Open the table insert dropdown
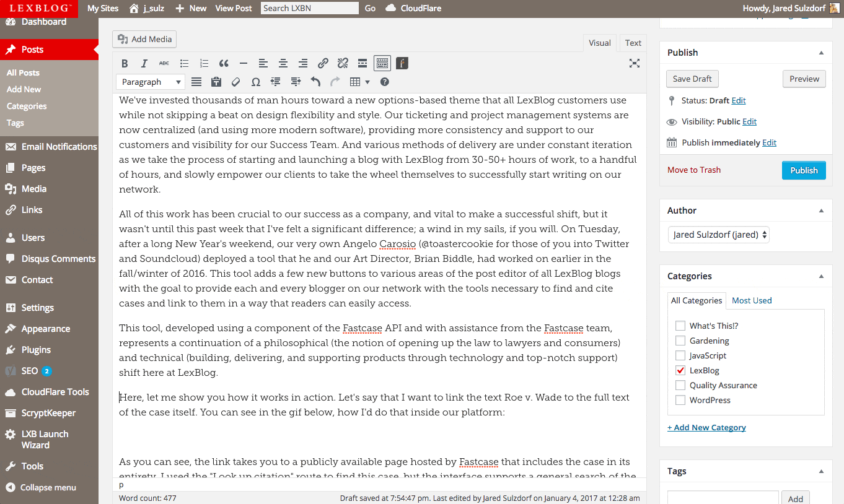 pyautogui.click(x=359, y=82)
